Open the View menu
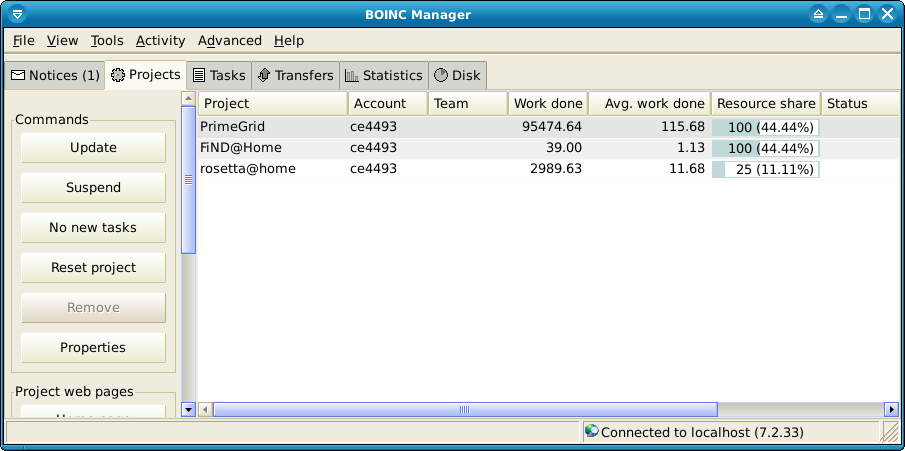This screenshot has width=905, height=451. click(62, 40)
